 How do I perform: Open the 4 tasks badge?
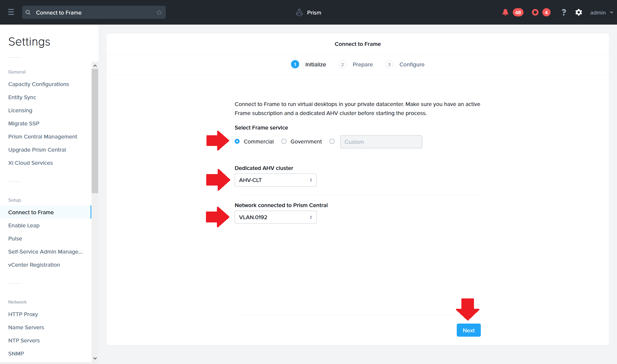coord(546,12)
